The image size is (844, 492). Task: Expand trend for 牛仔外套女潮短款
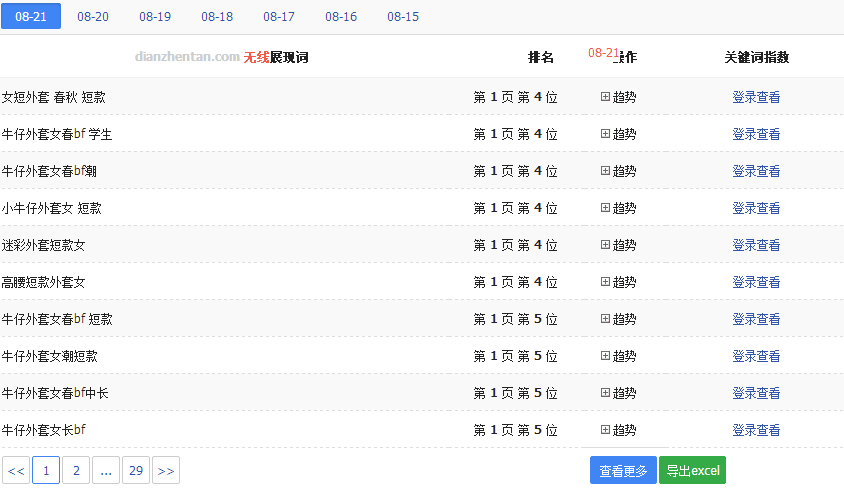pyautogui.click(x=618, y=356)
